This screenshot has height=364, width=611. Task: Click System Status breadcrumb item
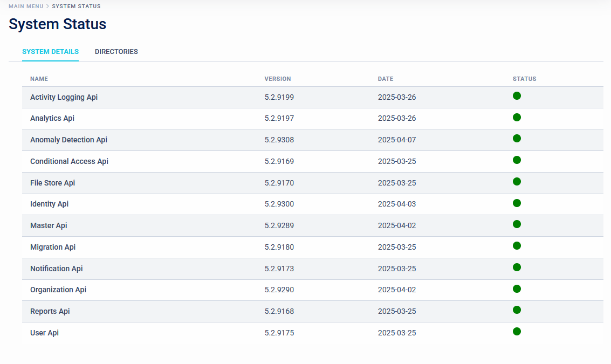(x=76, y=6)
